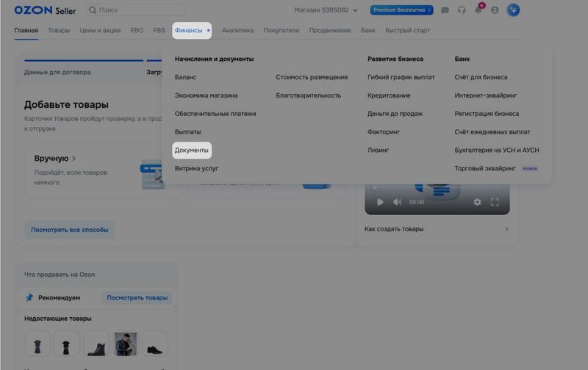The height and width of the screenshot is (370, 588).
Task: Select Факторинг menu item
Action: pos(384,132)
